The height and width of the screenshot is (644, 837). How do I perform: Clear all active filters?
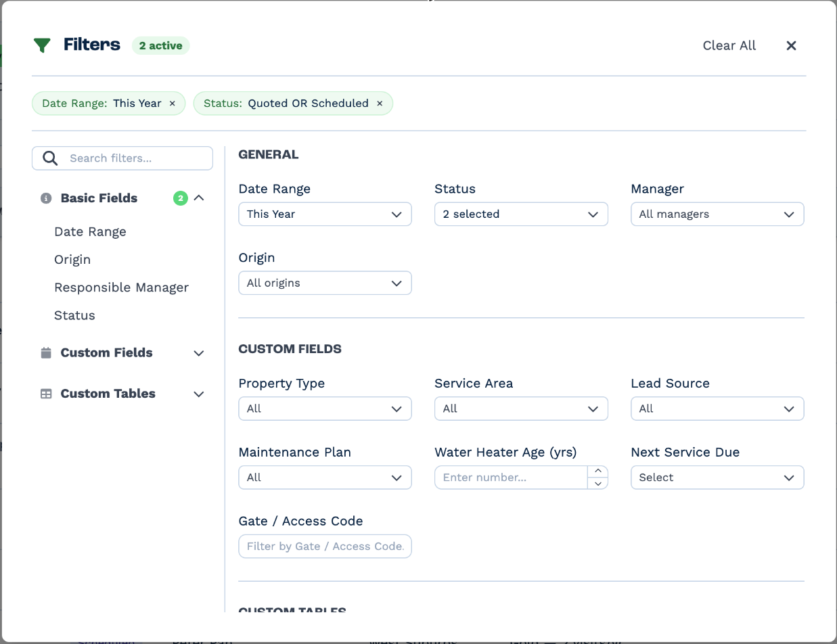729,45
